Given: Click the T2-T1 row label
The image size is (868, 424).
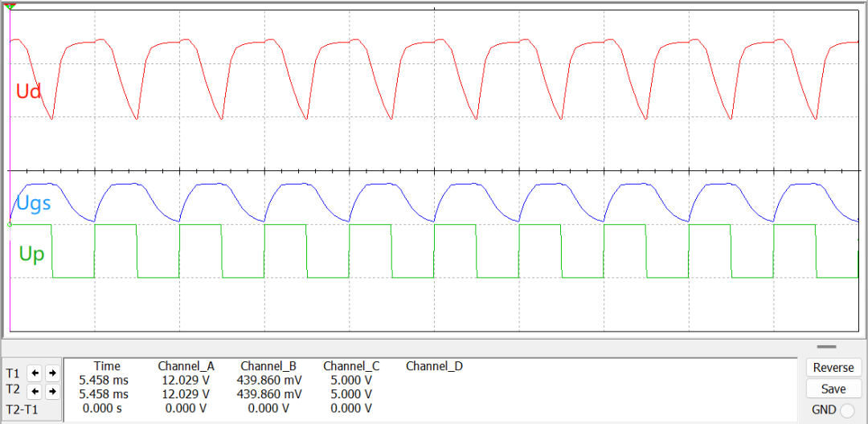Looking at the screenshot, I should point(23,409).
